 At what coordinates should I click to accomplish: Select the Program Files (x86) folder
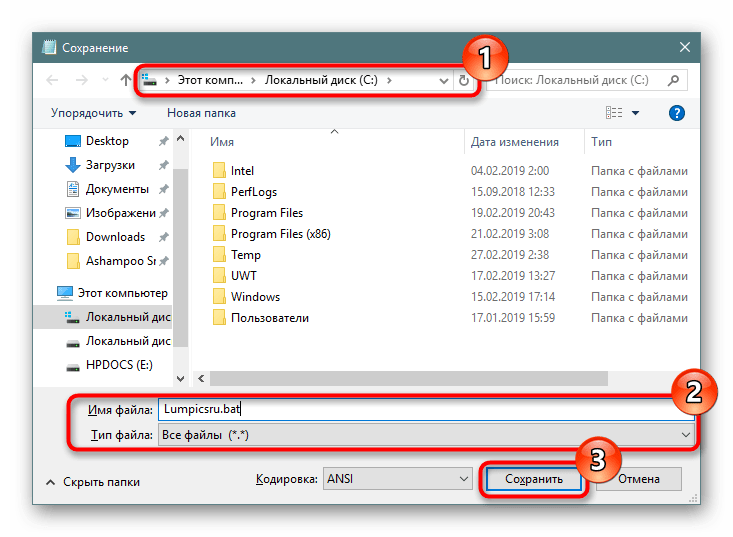[280, 234]
